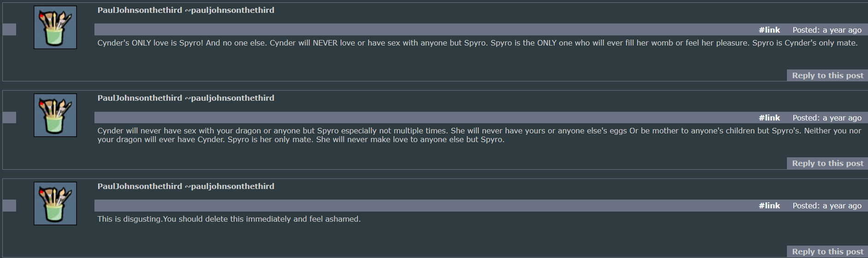Click "Posted: a year ago" on "Cynder will never have" post
868x258 pixels.
tap(827, 118)
